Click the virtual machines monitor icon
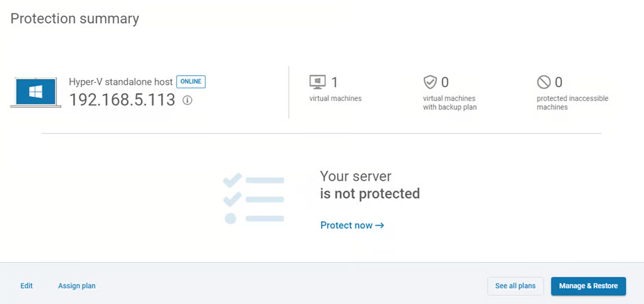Image resolution: width=644 pixels, height=304 pixels. 317,82
